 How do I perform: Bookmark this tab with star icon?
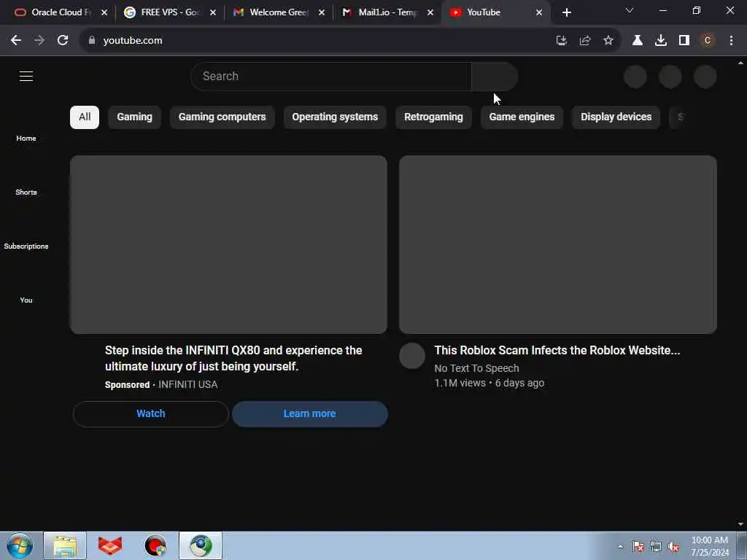608,41
